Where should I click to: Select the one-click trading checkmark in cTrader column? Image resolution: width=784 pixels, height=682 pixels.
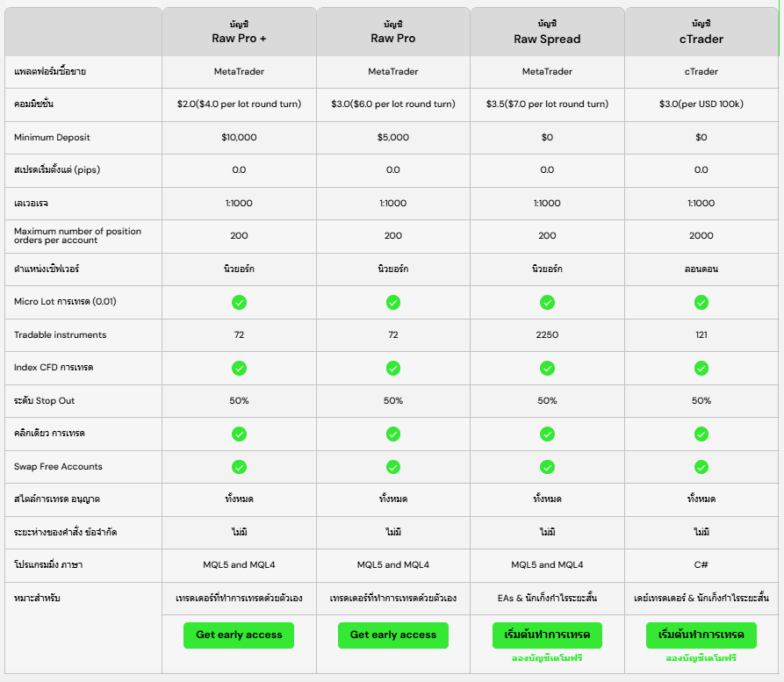tap(701, 434)
